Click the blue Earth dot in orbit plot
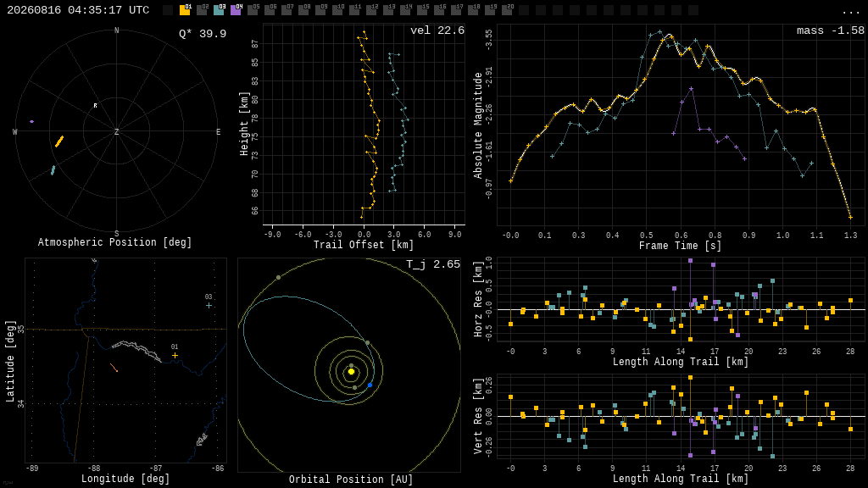868x488 pixels. click(x=370, y=385)
